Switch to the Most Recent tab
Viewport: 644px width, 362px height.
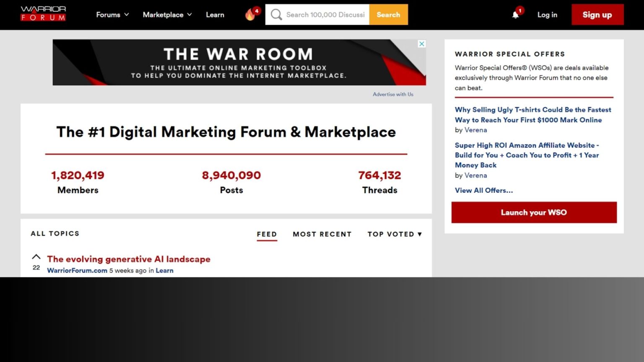(x=322, y=234)
